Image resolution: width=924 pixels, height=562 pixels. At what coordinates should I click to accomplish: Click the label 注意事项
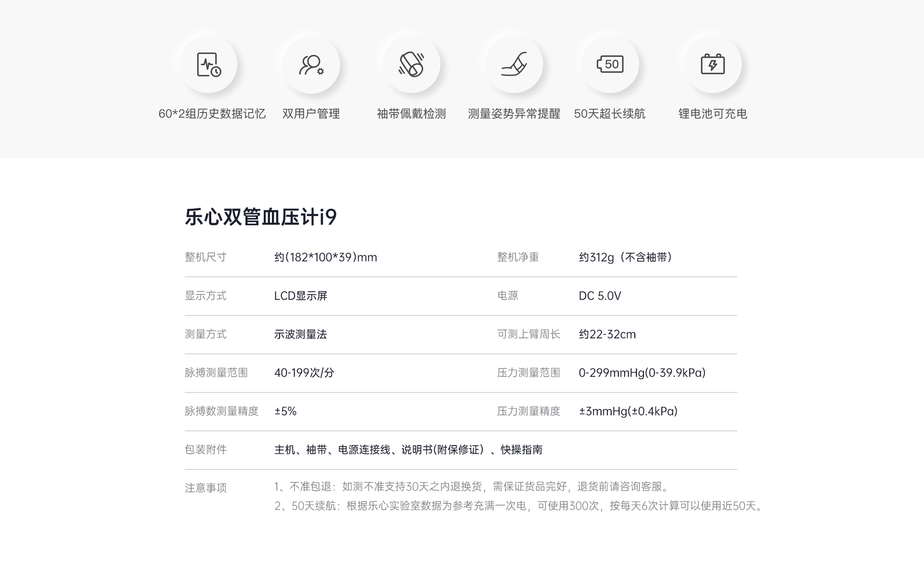[x=205, y=488]
